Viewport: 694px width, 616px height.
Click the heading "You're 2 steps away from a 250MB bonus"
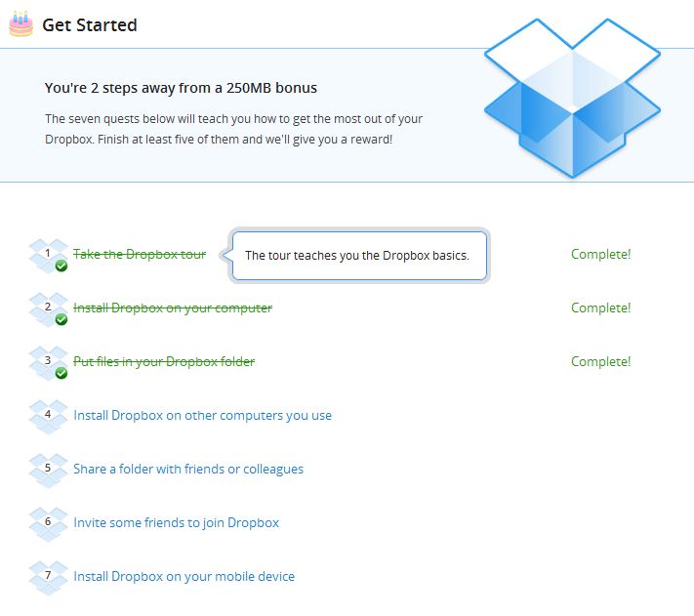coord(181,88)
